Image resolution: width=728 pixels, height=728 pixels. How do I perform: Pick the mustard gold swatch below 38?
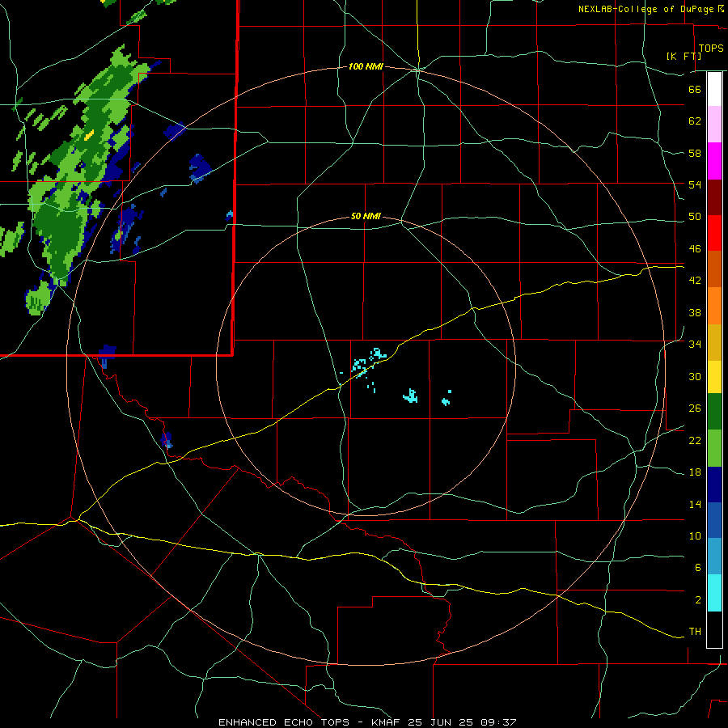pos(714,342)
